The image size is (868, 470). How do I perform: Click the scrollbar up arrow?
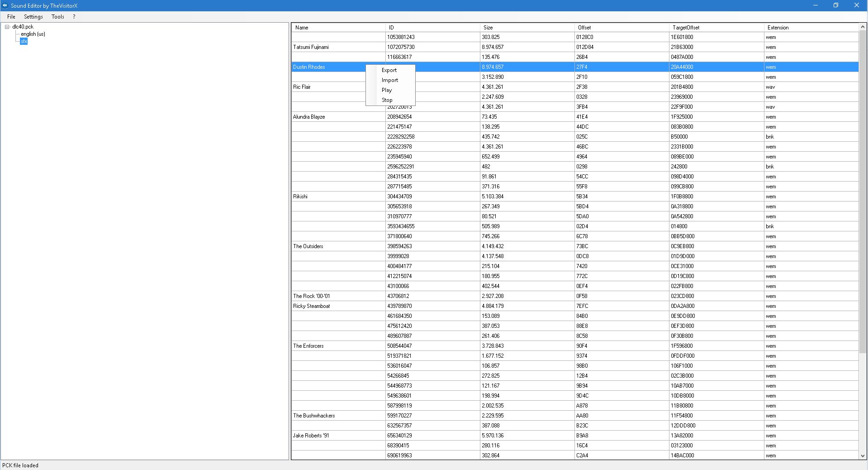tap(863, 27)
